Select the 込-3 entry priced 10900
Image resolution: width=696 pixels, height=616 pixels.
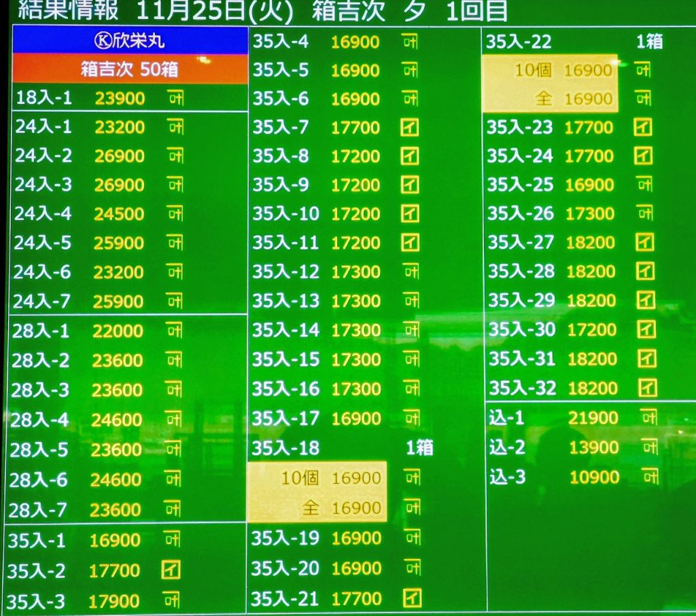point(554,477)
